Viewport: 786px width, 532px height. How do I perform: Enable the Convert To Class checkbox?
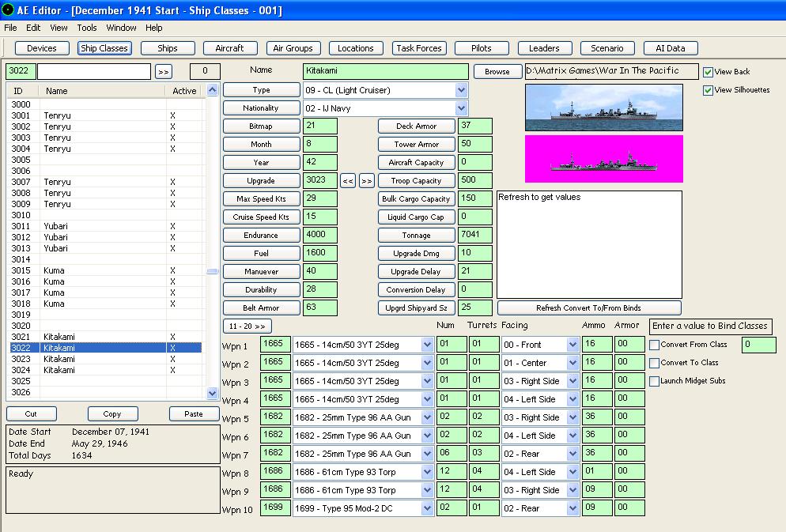click(654, 363)
